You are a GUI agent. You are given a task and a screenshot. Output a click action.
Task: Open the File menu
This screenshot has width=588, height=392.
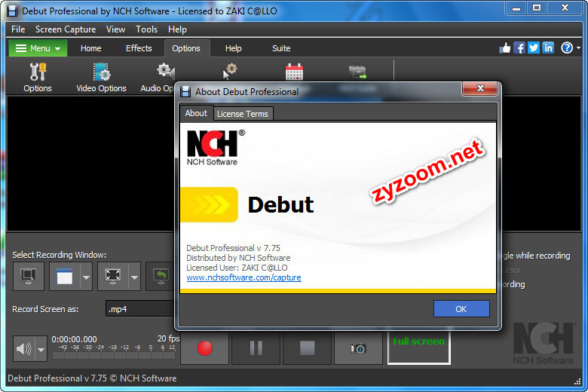point(18,29)
